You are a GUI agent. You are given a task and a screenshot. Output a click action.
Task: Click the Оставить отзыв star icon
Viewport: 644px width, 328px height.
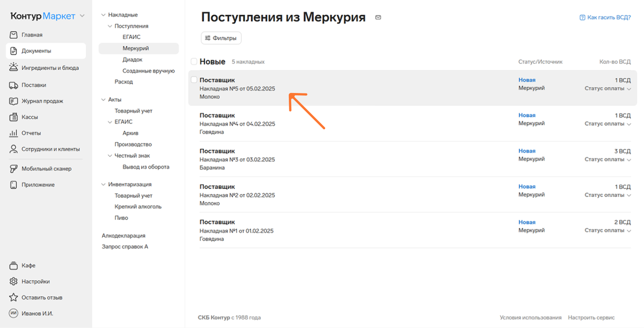click(14, 298)
